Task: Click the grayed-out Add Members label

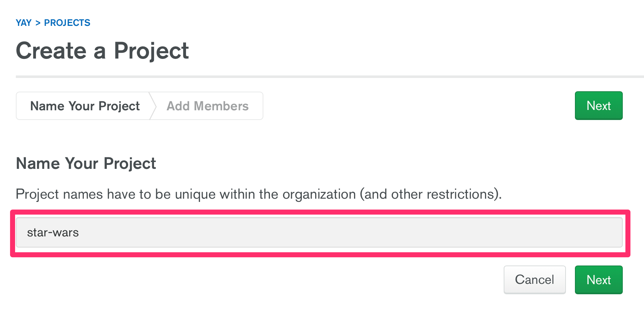Action: (207, 106)
